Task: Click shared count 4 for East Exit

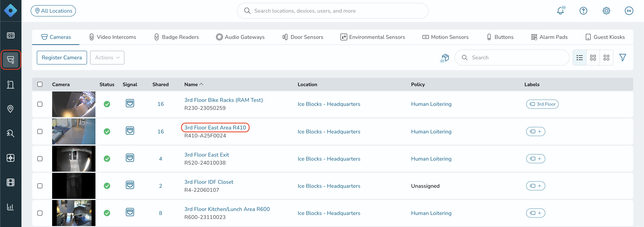Action: point(160,159)
